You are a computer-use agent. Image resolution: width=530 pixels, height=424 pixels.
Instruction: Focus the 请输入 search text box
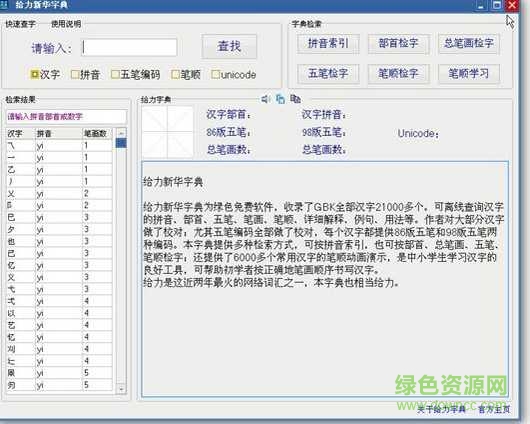(x=129, y=47)
